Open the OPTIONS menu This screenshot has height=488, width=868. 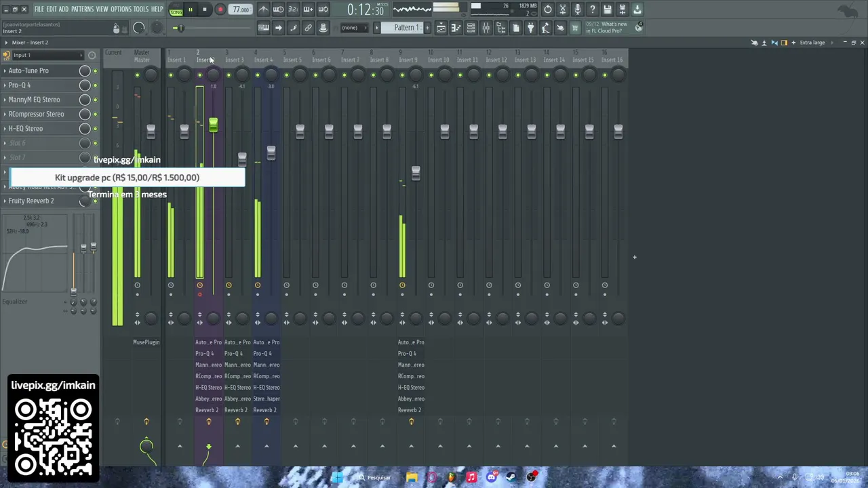(x=121, y=9)
